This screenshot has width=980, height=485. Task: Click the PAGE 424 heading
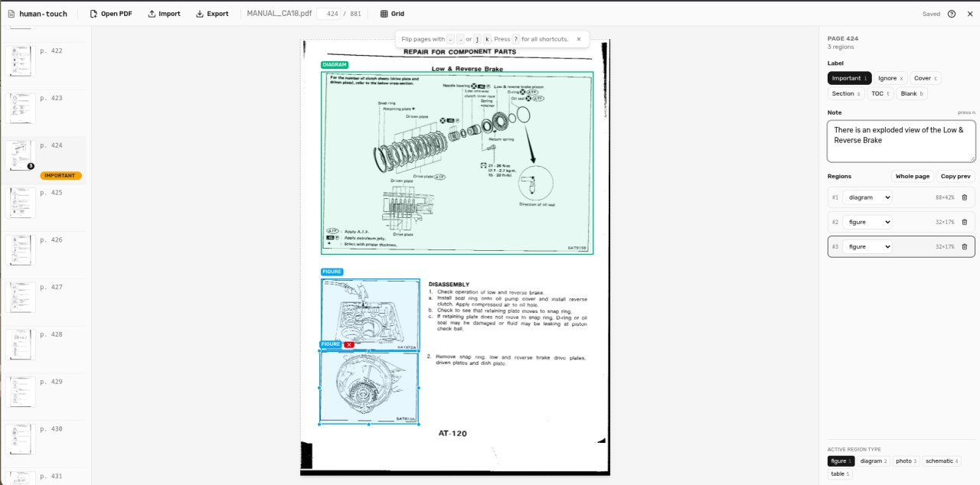point(843,38)
